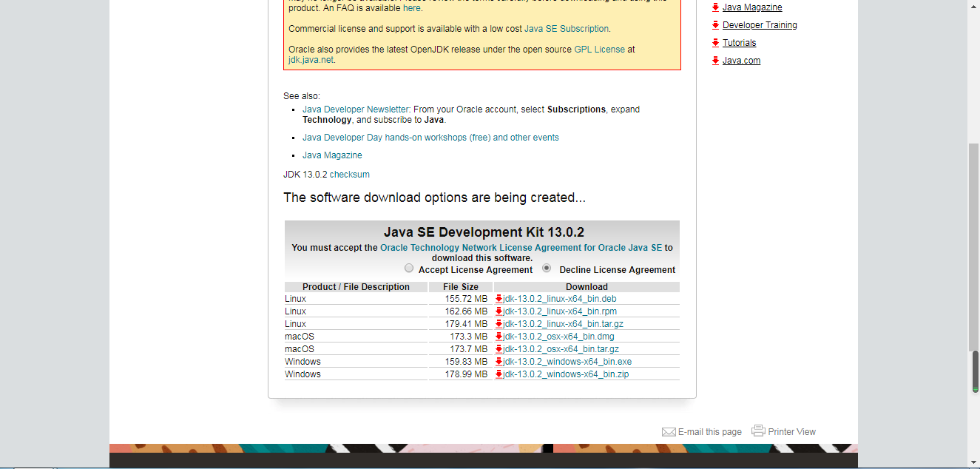Click the 179.41 MB file size cell
Screen dimensions: 980x469
459,324
